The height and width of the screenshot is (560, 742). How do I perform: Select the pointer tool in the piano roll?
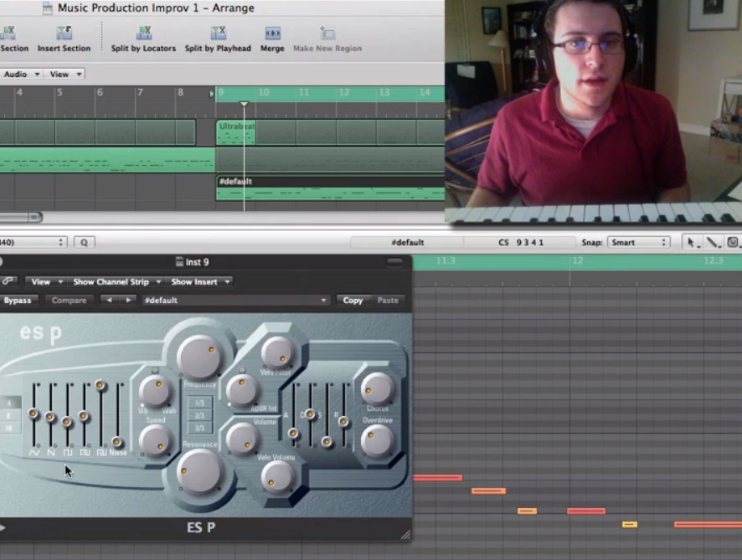(692, 243)
